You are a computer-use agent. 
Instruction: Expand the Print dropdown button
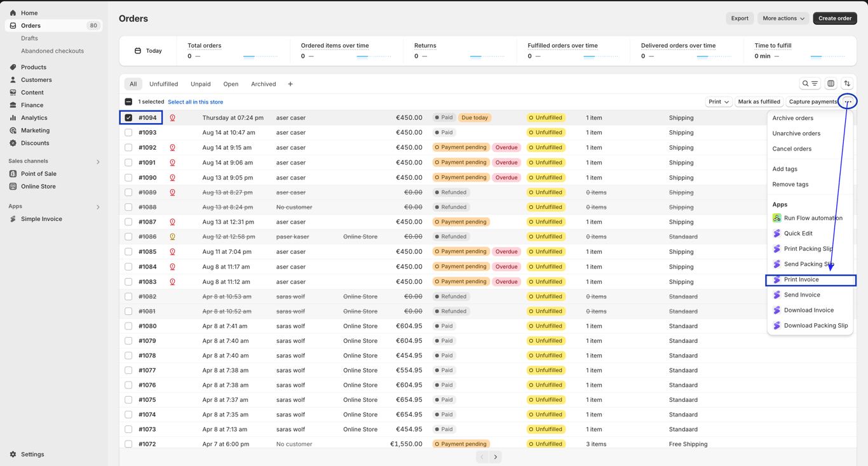pos(719,102)
